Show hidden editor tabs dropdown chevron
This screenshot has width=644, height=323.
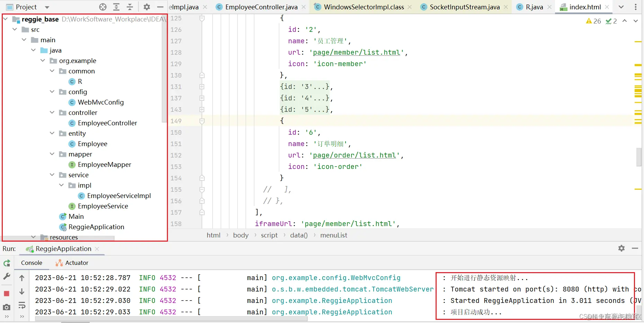[x=621, y=7]
